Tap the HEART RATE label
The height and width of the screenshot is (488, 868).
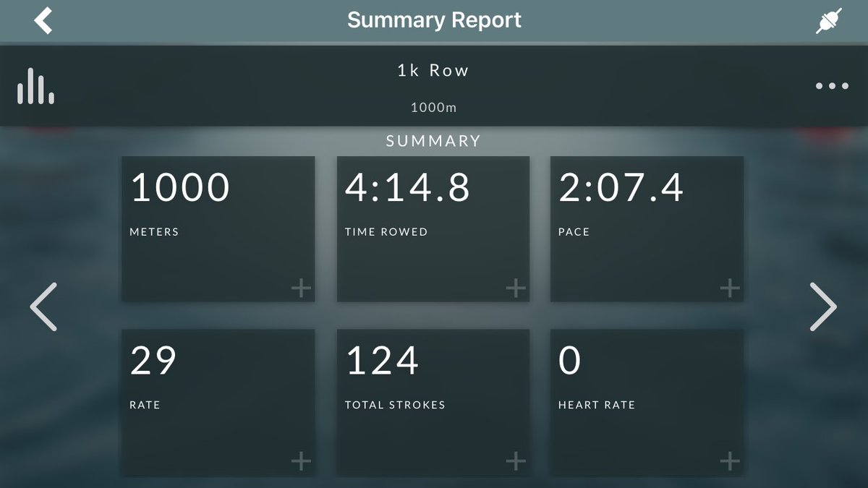coord(597,405)
